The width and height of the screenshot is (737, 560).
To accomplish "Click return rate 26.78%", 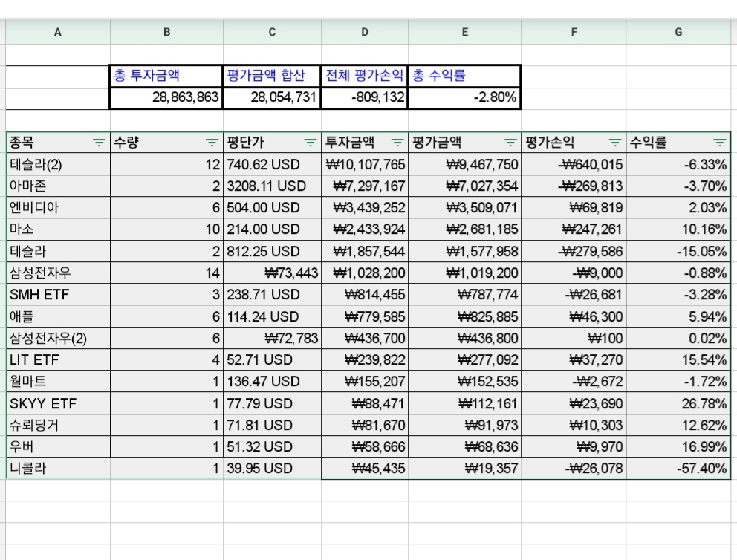I will click(678, 403).
